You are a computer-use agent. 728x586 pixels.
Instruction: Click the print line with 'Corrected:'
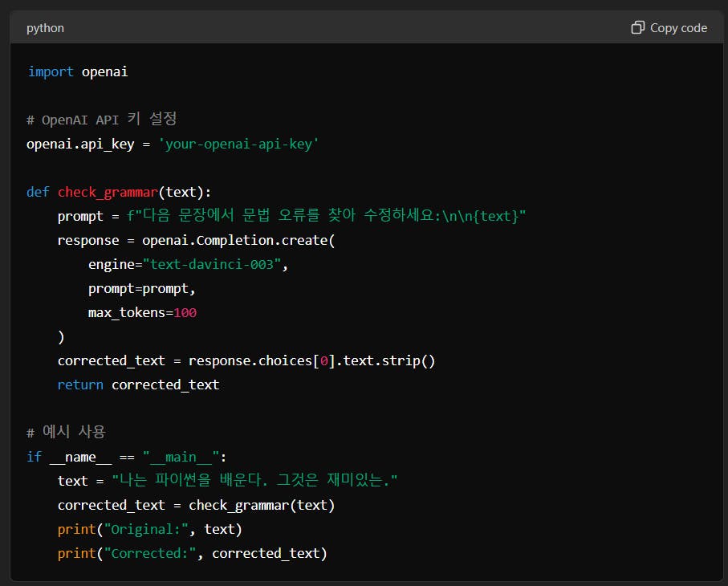[192, 554]
